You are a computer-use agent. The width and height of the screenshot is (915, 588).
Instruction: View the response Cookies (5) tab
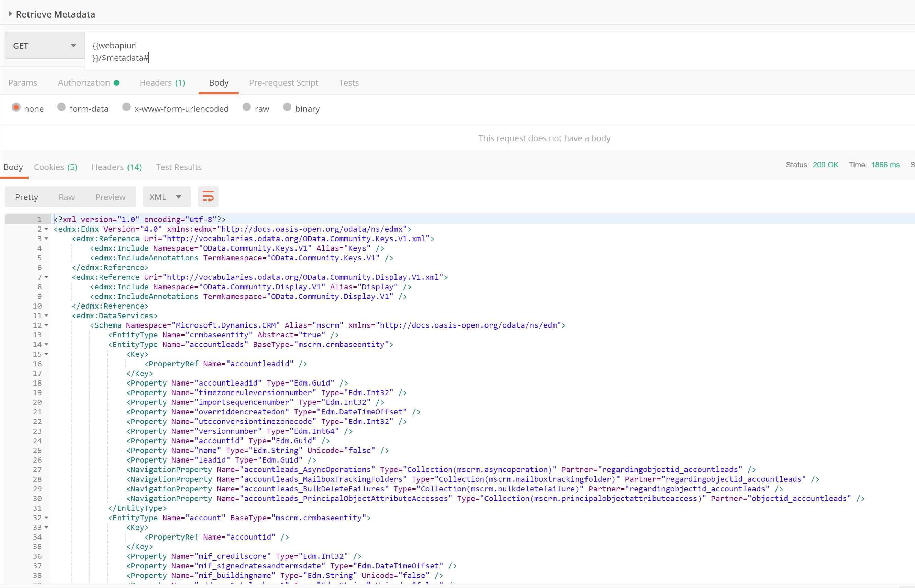pos(56,167)
